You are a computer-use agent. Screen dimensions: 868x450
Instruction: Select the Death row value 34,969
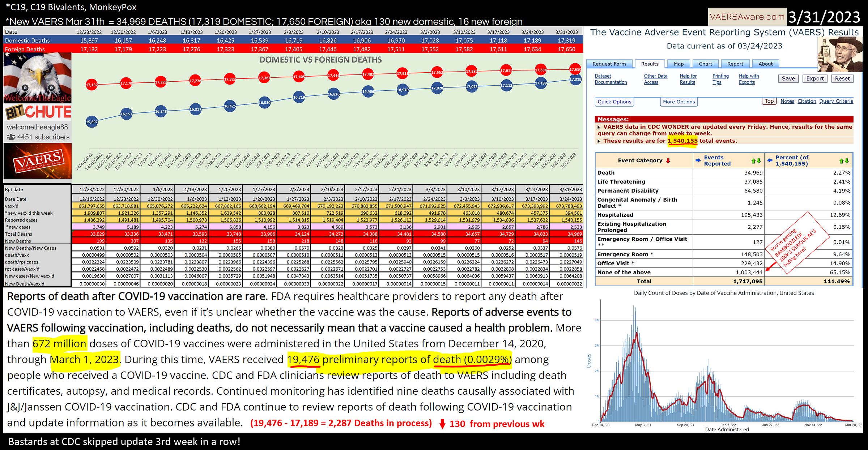753,173
